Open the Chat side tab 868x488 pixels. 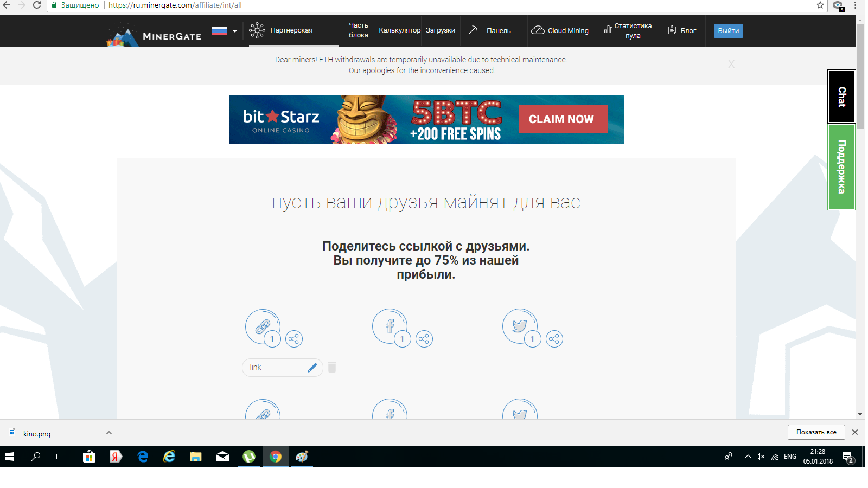tap(841, 97)
